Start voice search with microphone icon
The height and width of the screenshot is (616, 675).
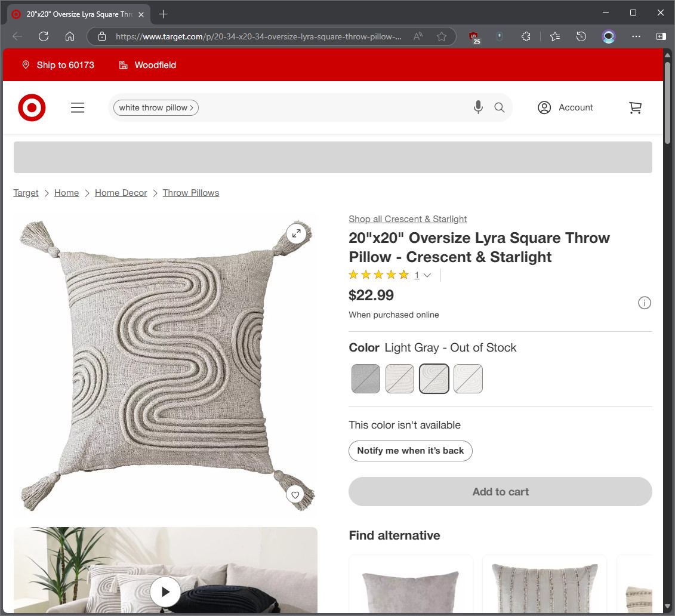[x=478, y=107]
